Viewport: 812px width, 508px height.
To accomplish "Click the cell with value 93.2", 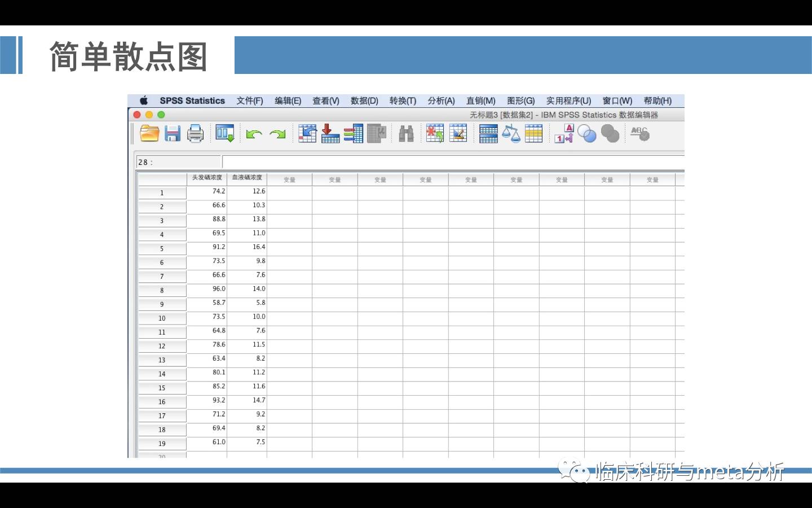I will coord(207,401).
